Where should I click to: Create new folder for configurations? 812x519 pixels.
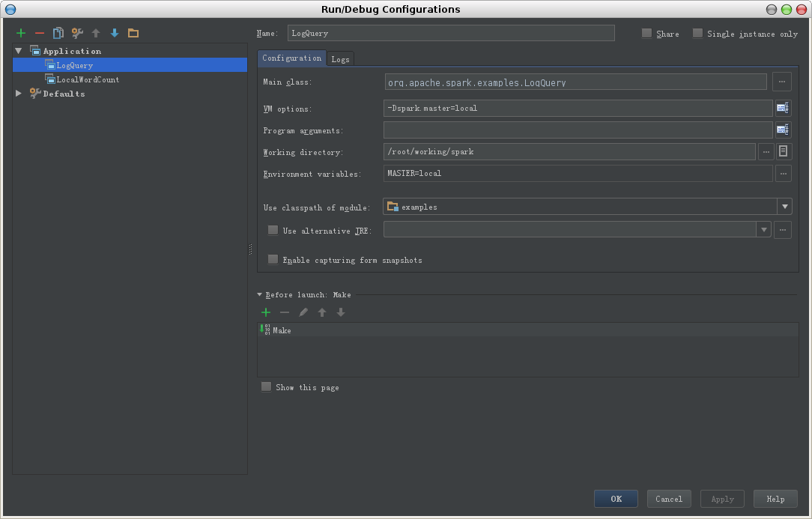(x=133, y=33)
